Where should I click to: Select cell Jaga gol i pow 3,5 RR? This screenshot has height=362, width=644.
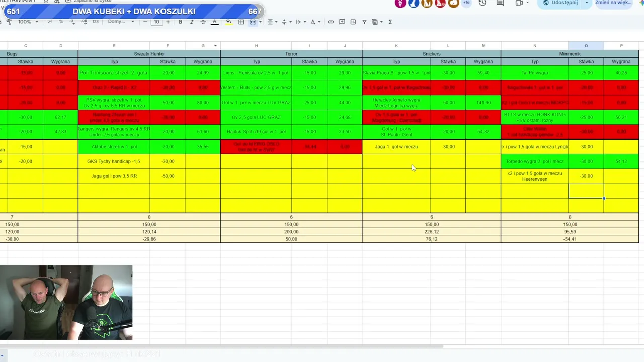(114, 176)
